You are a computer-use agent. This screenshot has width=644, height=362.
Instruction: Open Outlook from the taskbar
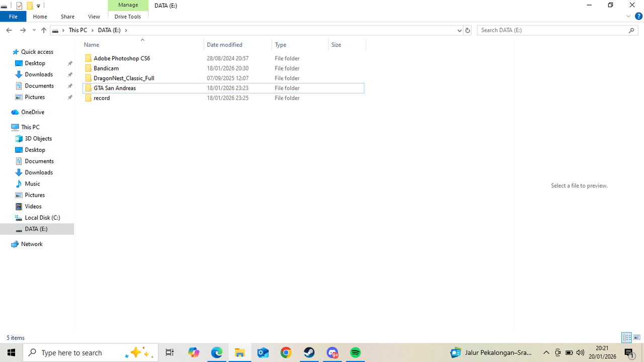coord(263,352)
